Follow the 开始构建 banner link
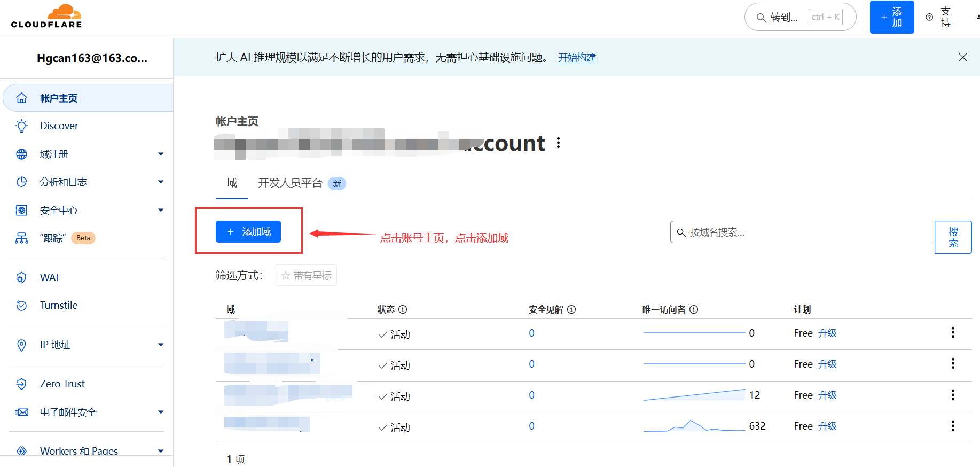The height and width of the screenshot is (467, 980). (577, 58)
